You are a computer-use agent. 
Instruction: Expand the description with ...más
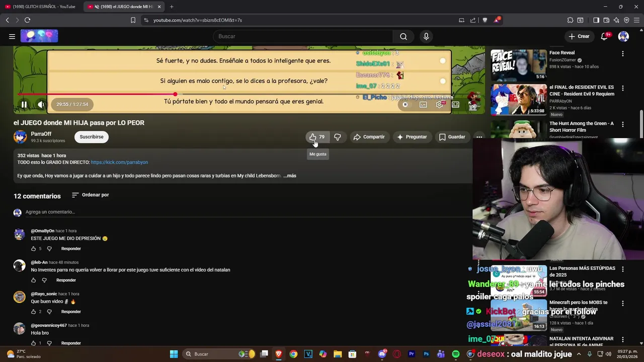[290, 175]
